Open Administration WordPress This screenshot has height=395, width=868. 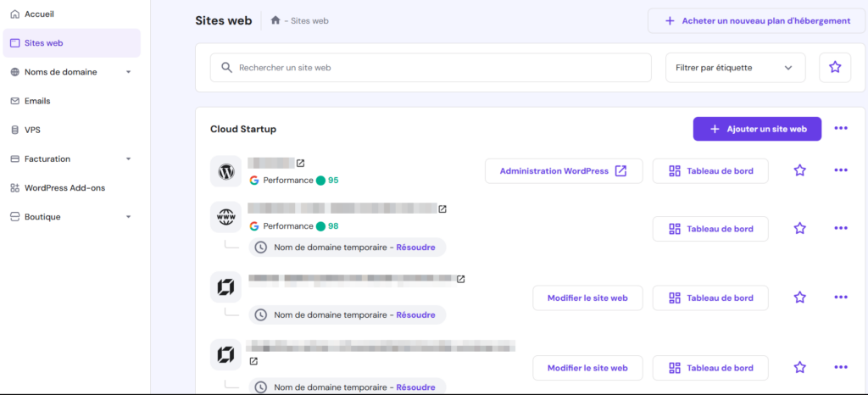tap(563, 171)
